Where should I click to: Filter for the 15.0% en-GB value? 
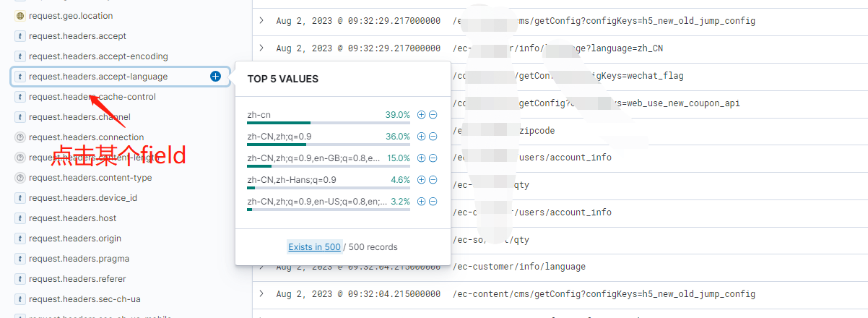click(x=422, y=158)
